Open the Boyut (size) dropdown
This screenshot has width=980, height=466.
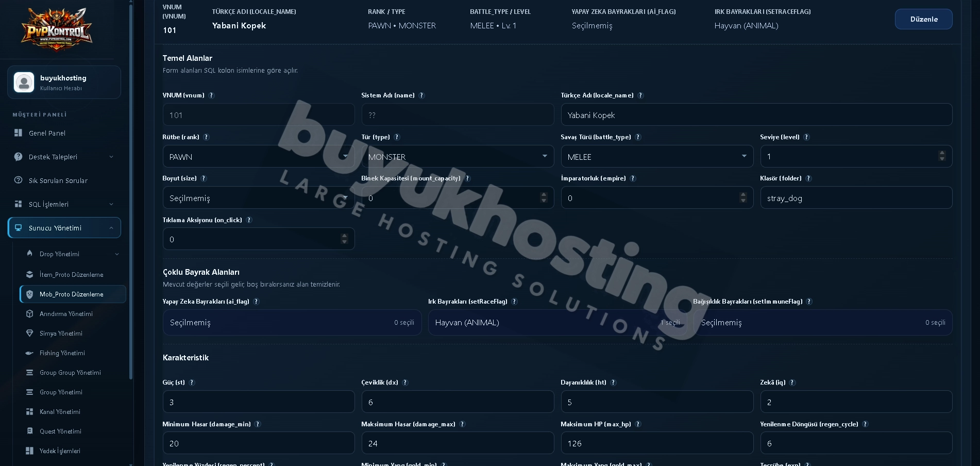[259, 197]
